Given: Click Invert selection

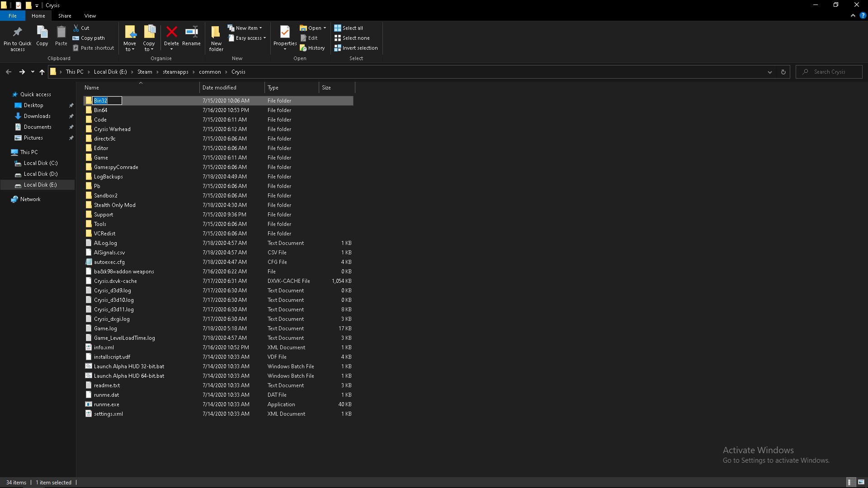Looking at the screenshot, I should point(356,48).
